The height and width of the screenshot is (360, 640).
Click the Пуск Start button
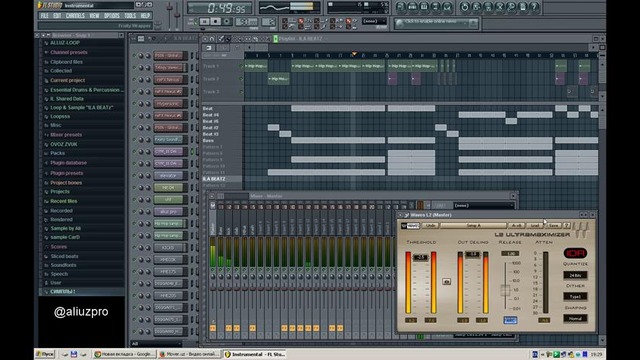click(45, 354)
